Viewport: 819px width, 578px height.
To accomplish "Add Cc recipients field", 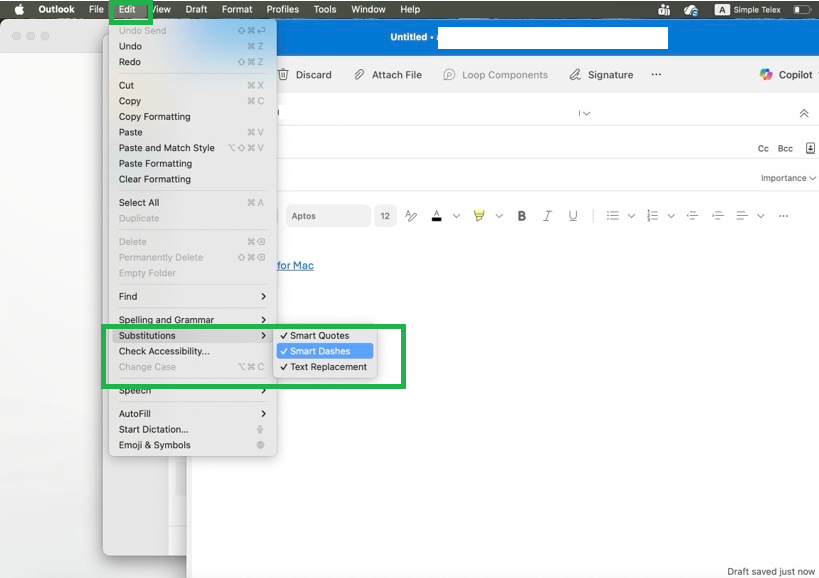I will [763, 148].
